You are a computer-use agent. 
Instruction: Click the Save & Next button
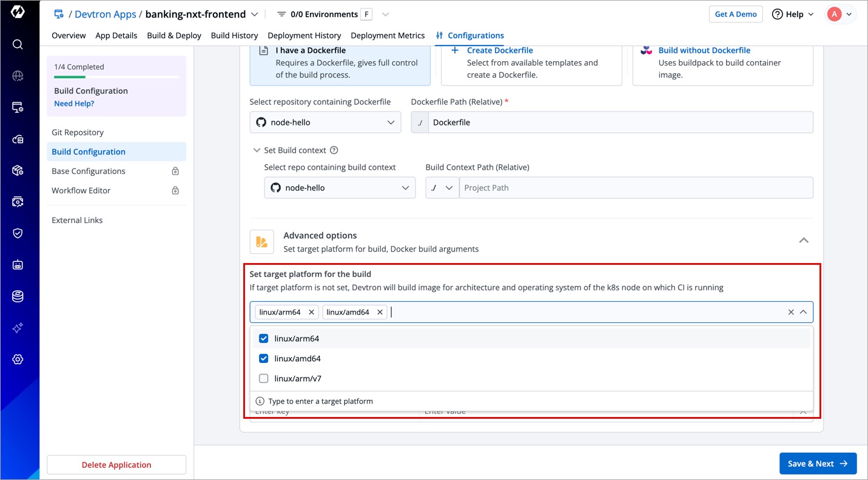click(817, 464)
